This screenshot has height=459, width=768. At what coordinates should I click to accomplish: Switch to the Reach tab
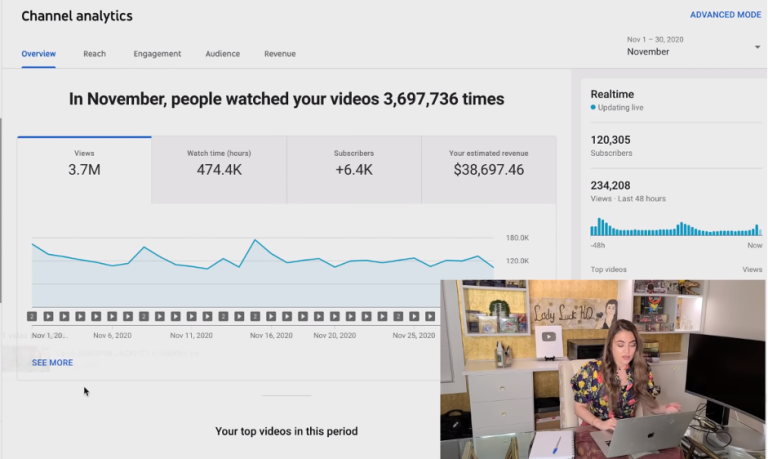[x=94, y=54]
